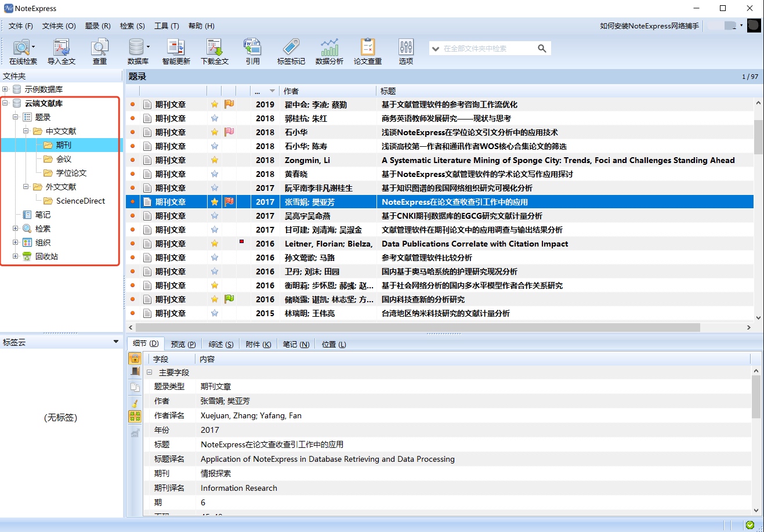This screenshot has width=764, height=532.
Task: Click the orange flag on the 2019 翟中会 row
Action: tap(229, 104)
